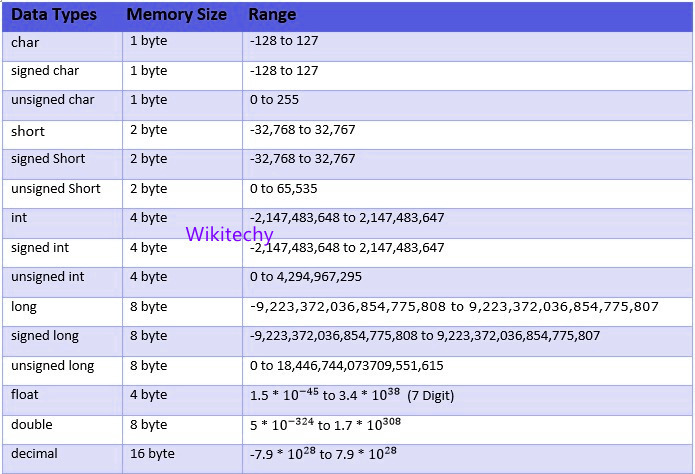Image resolution: width=695 pixels, height=474 pixels.
Task: Select the int data type cell
Action: [x=20, y=217]
